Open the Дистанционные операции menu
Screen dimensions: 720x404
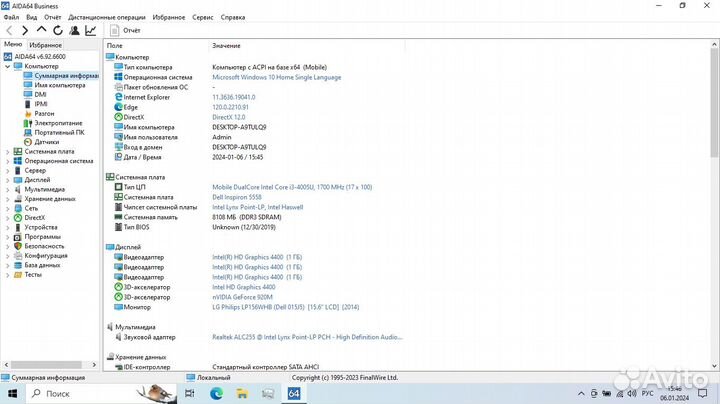coord(102,17)
